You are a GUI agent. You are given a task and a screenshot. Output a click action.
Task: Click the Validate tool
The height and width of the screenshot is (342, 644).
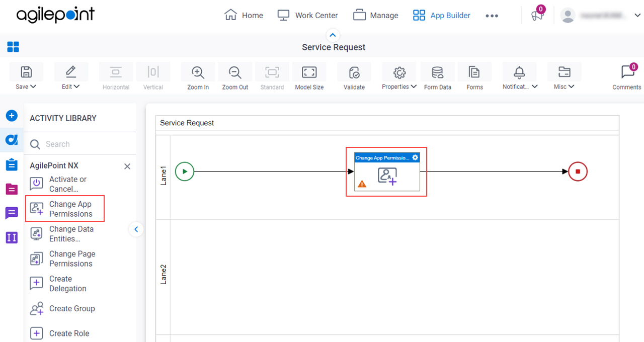354,76
